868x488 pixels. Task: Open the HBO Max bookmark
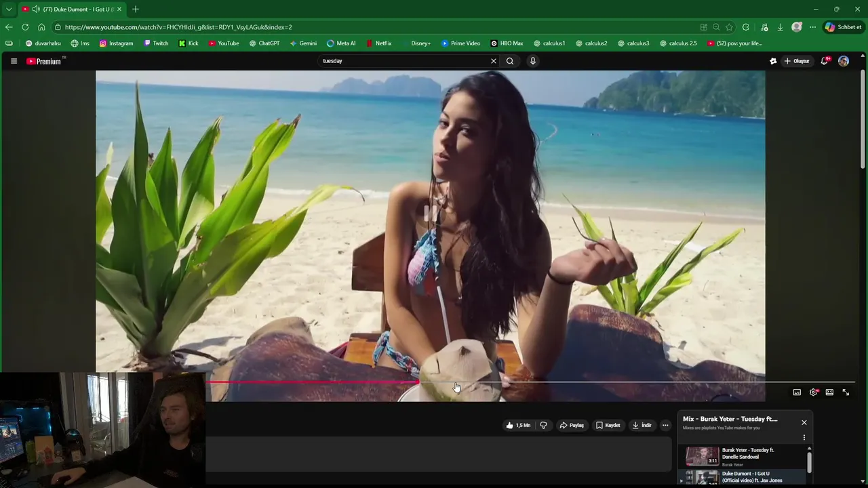tap(507, 43)
